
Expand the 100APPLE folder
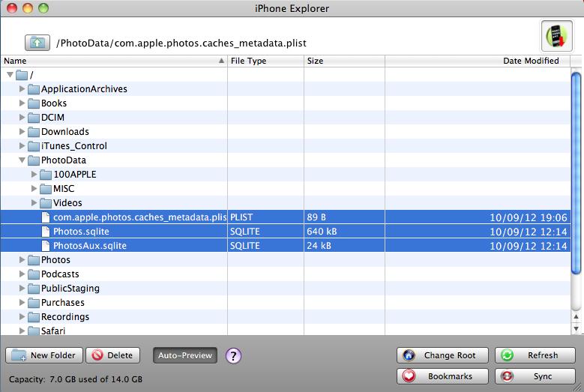point(34,175)
